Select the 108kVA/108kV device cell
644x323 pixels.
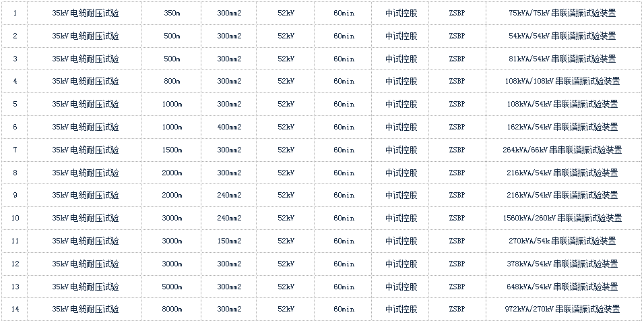coord(562,81)
